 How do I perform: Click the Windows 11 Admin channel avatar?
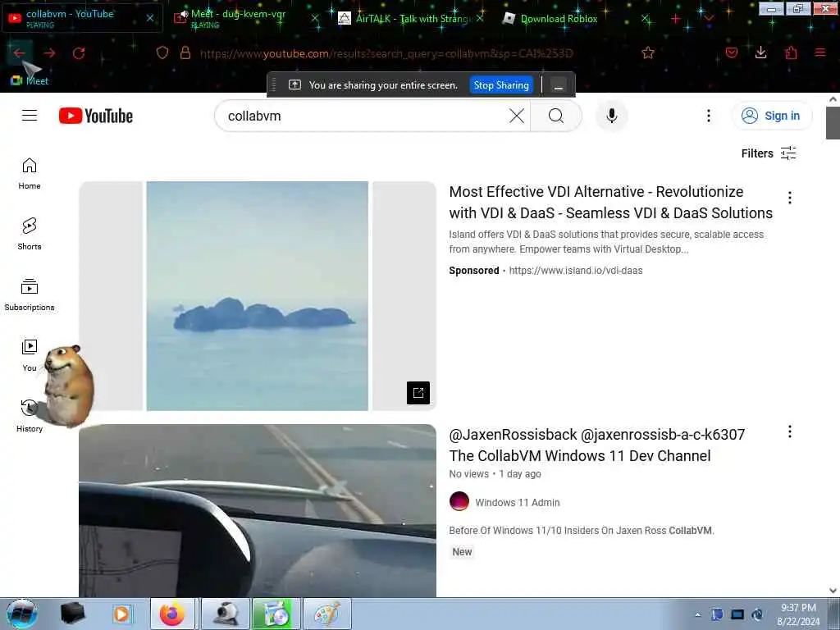[459, 501]
